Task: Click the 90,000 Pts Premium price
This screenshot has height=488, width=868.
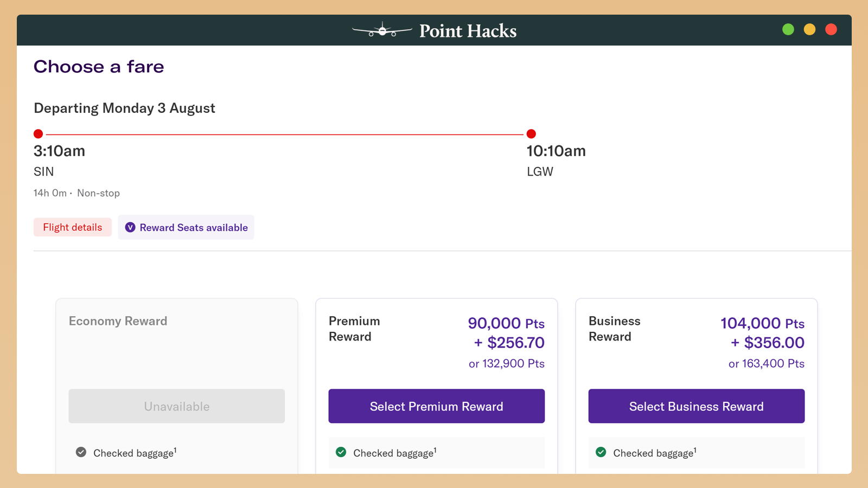Action: (506, 323)
